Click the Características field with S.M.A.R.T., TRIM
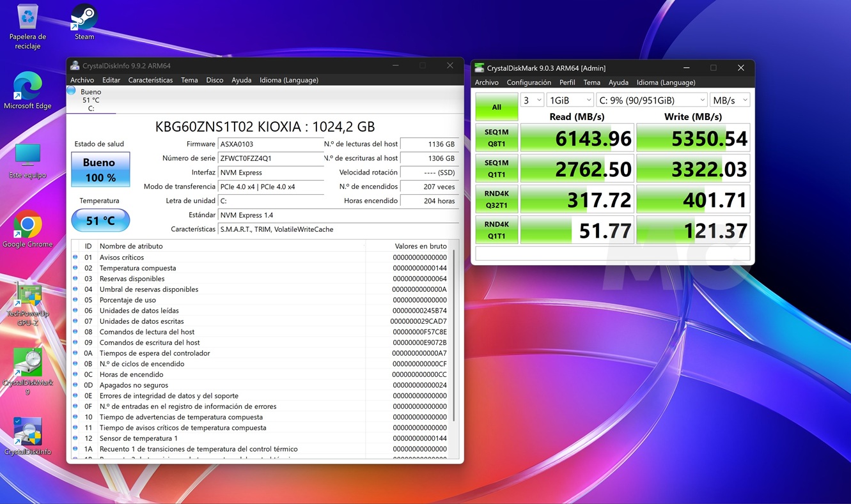The height and width of the screenshot is (504, 851). (x=338, y=229)
